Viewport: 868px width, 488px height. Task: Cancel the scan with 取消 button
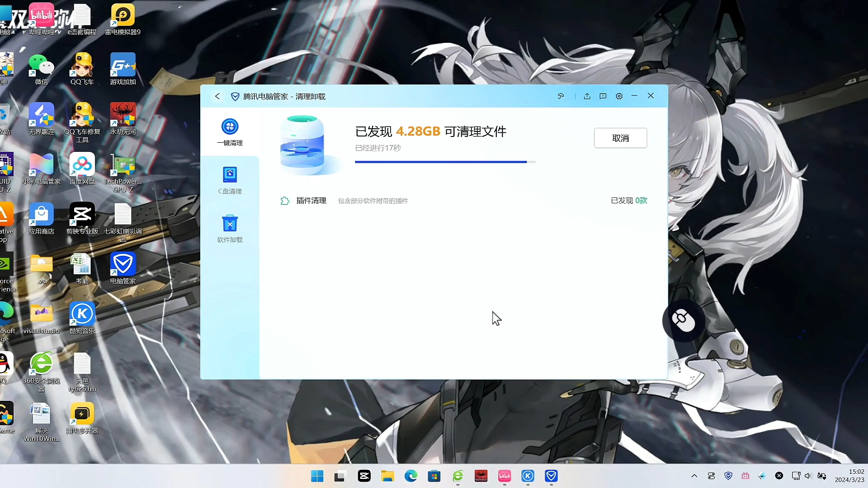620,138
